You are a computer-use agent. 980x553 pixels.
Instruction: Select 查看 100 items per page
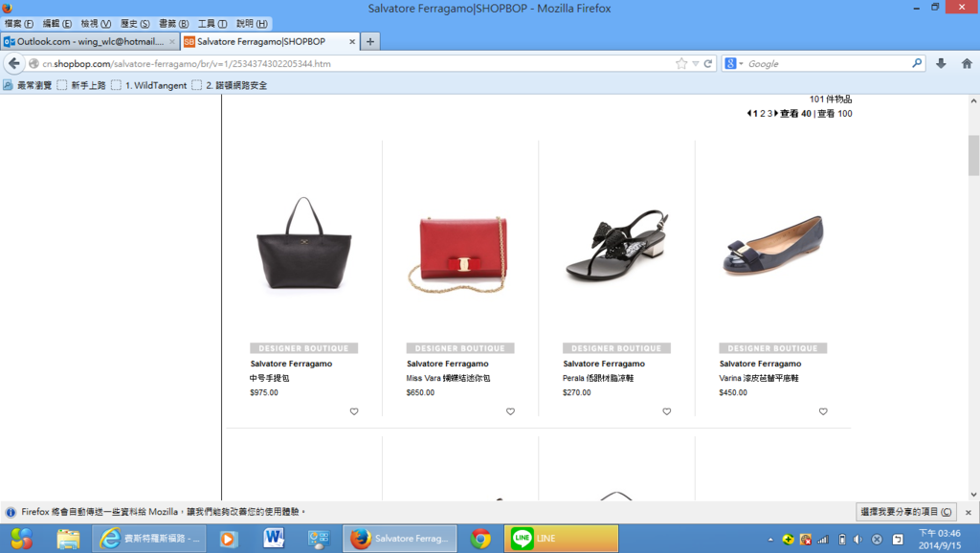click(x=835, y=113)
